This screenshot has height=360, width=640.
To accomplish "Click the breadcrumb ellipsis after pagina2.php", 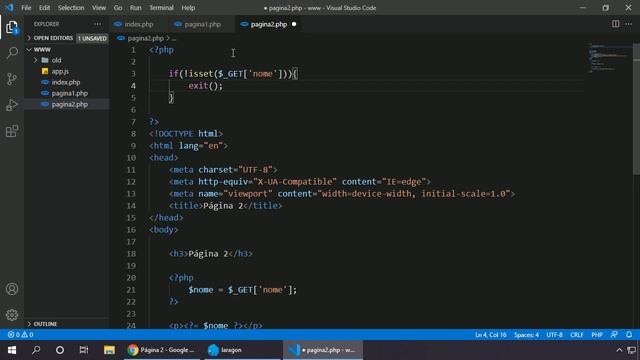I will 174,38.
